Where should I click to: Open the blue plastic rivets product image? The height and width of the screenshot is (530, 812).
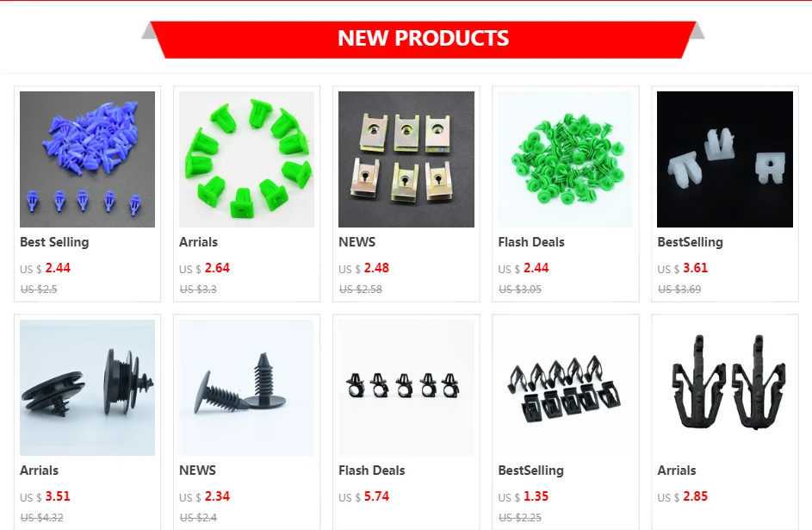tap(87, 159)
